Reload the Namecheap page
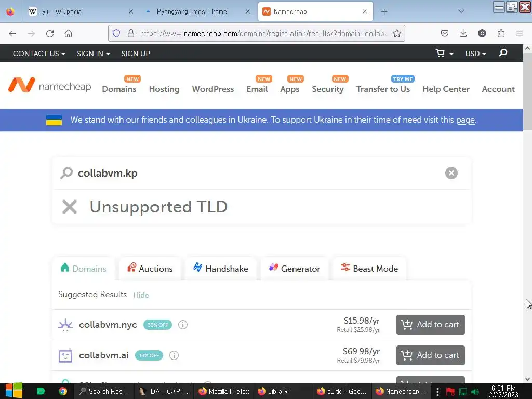 coord(50,34)
